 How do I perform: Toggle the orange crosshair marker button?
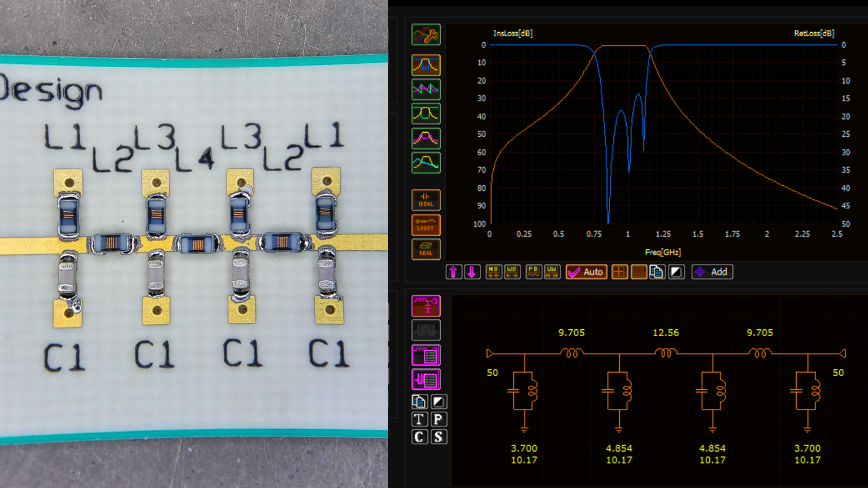tap(619, 272)
